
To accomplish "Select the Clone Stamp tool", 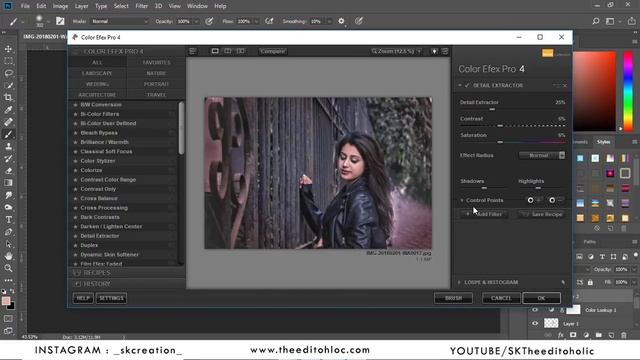I will coord(8,147).
